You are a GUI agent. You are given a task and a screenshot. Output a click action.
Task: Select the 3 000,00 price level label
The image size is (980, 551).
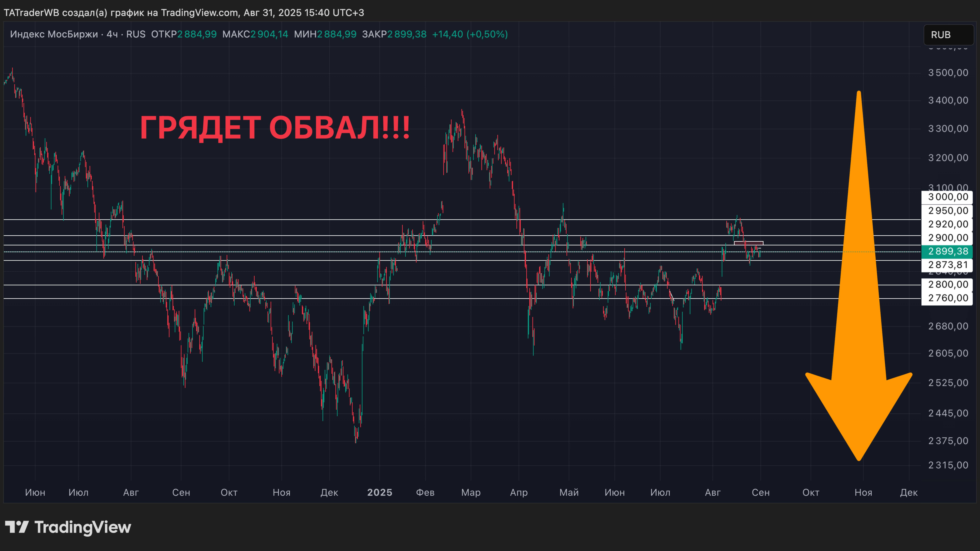click(x=947, y=197)
